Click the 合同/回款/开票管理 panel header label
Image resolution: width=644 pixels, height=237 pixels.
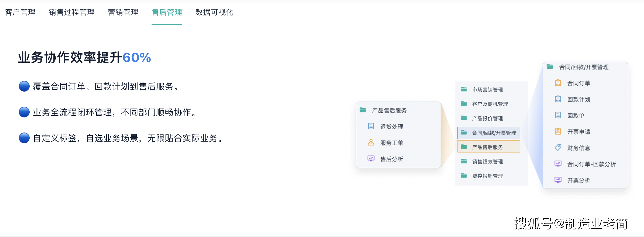pos(584,67)
